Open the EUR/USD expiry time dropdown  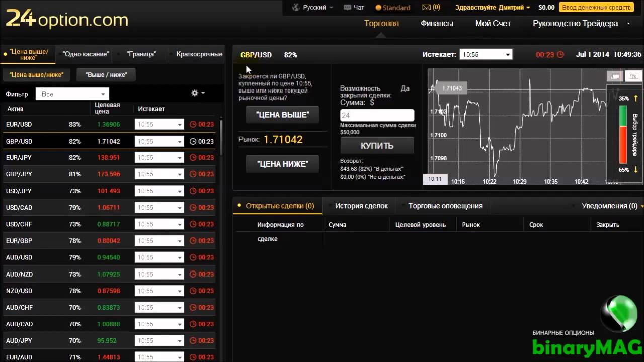[x=159, y=124]
